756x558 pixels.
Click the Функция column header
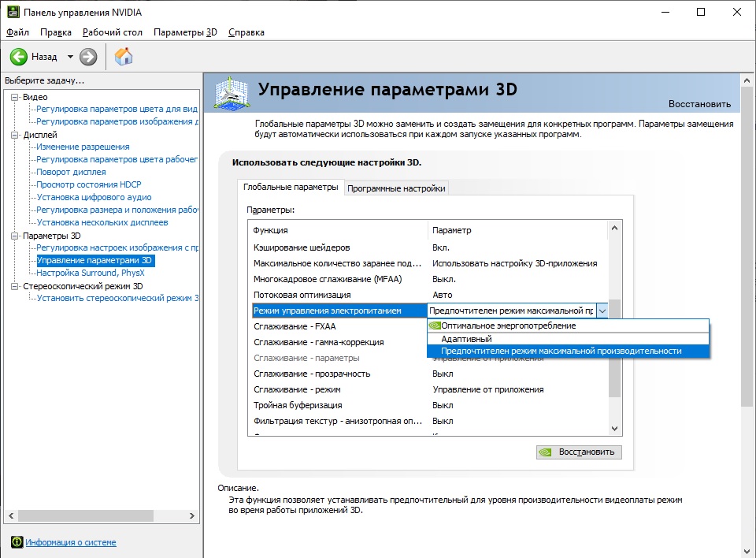pos(339,230)
